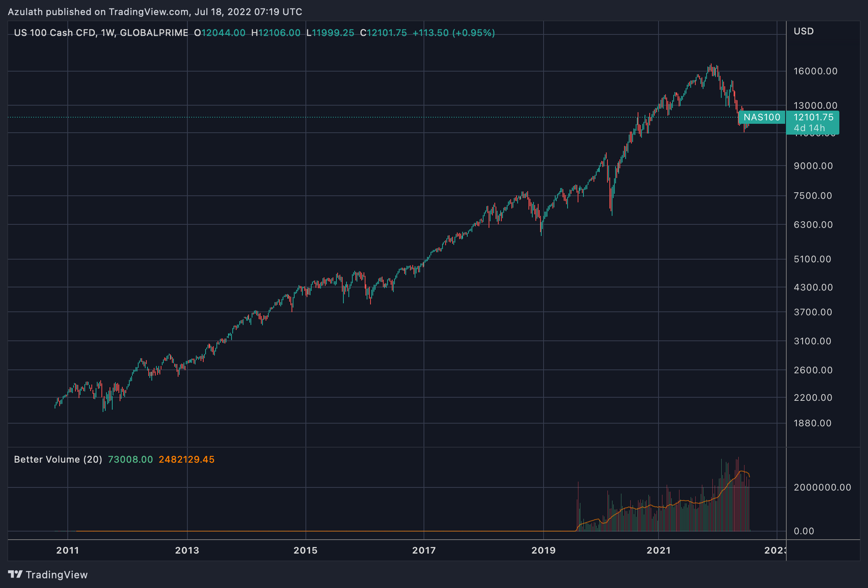This screenshot has height=588, width=868.
Task: Click the NAS100 price label tag
Action: [x=762, y=117]
